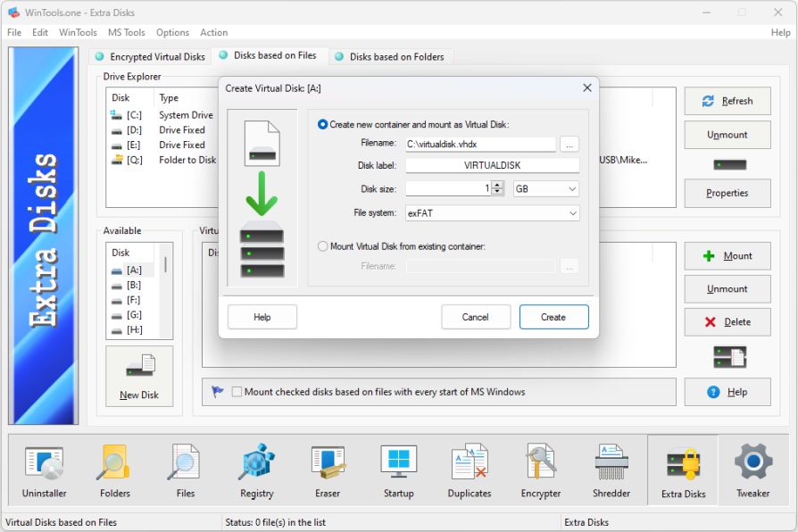Open the Encrypter tool

[x=541, y=470]
